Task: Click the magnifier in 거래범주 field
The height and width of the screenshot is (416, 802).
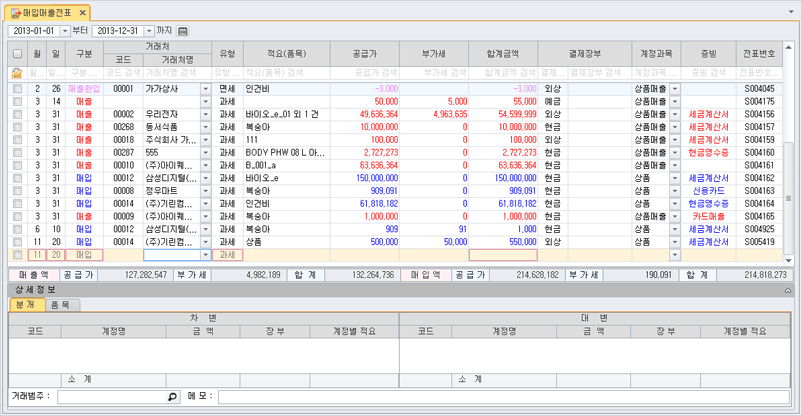Action: click(173, 397)
